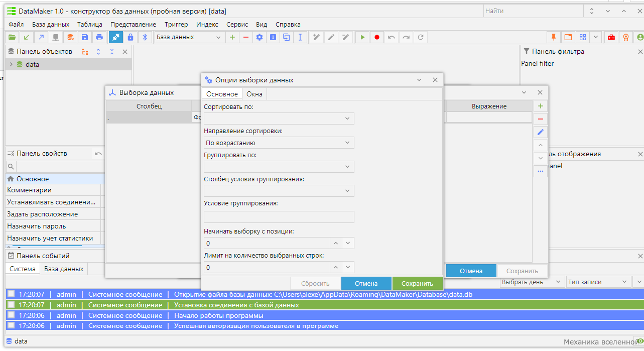Open settings via blue gear toolbar icon
Screen dimensions: 644x351
point(260,37)
